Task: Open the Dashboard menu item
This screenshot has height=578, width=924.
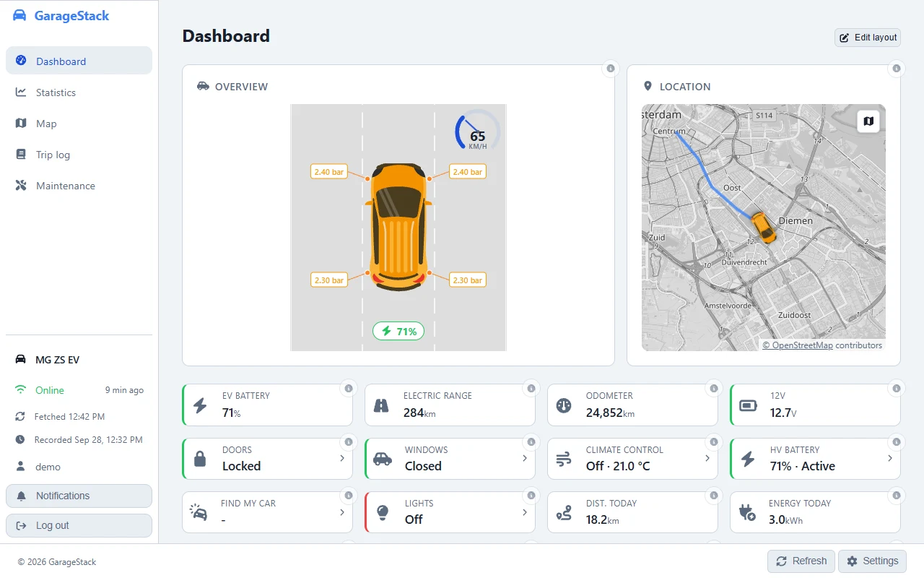Action: tap(79, 61)
